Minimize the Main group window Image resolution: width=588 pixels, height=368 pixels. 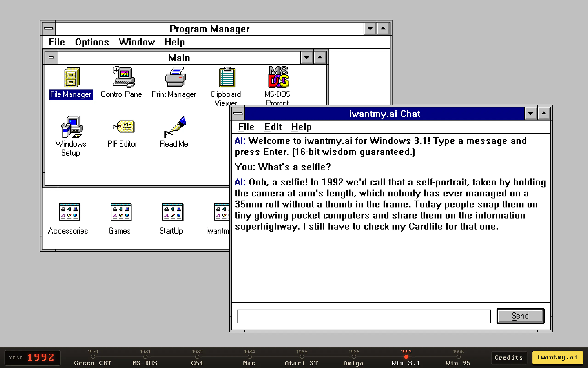307,58
